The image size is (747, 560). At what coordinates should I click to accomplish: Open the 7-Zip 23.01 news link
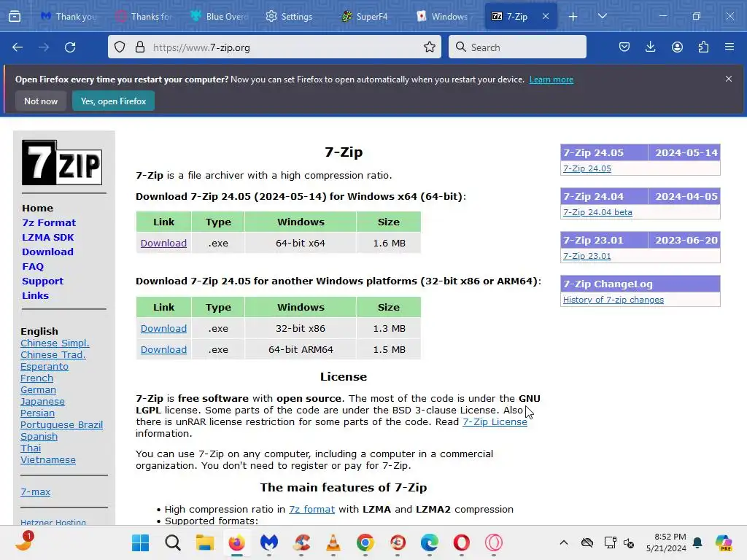pyautogui.click(x=587, y=256)
